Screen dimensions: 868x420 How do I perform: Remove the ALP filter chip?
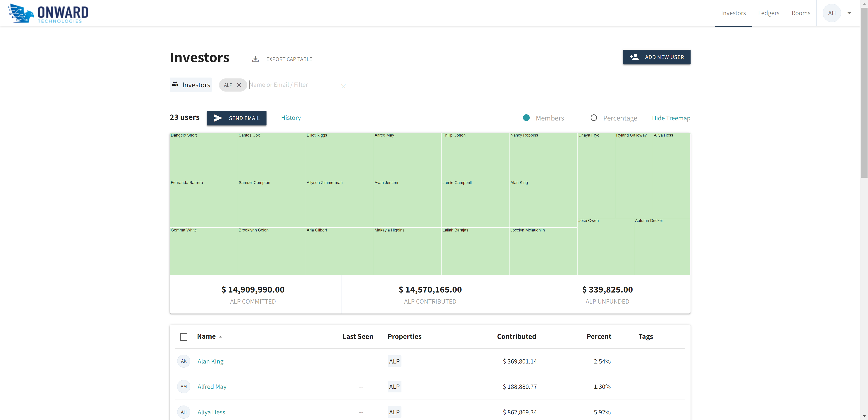pos(239,85)
